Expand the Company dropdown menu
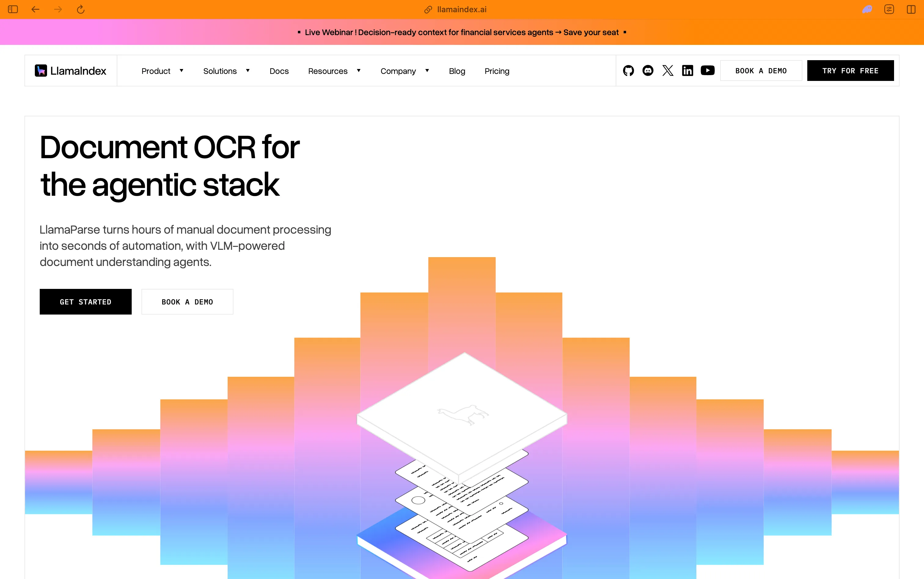924x579 pixels. [x=405, y=71]
